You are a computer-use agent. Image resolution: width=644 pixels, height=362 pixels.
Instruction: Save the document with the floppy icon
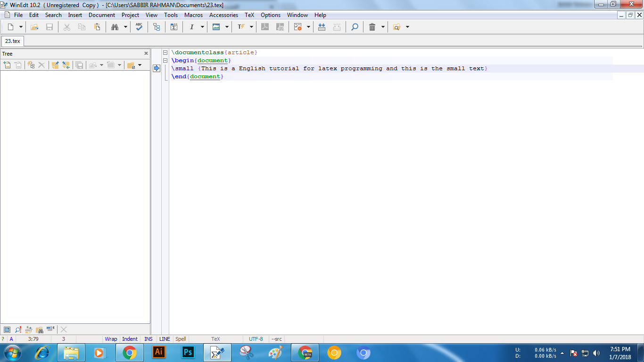click(50, 27)
